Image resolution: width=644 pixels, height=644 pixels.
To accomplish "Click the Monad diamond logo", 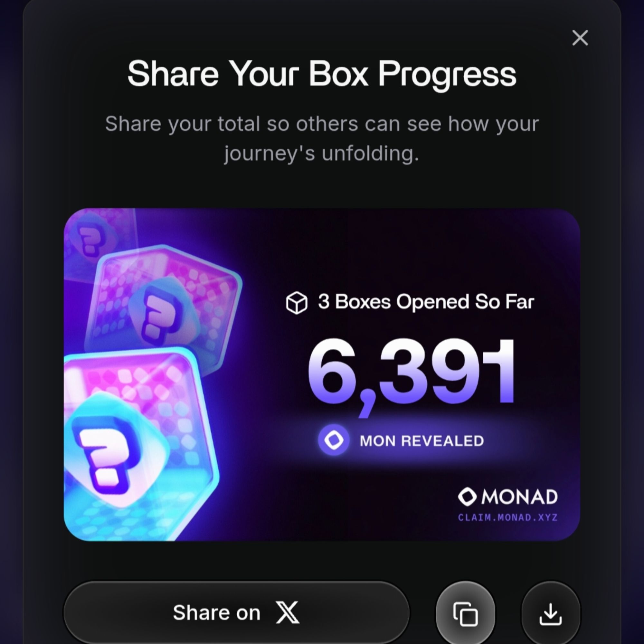I will pos(467,497).
